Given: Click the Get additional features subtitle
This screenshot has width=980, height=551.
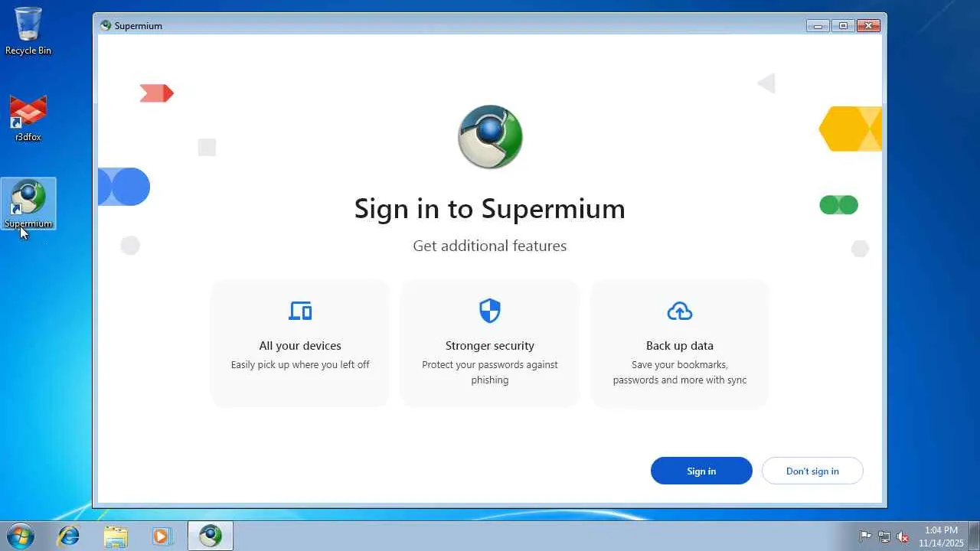Looking at the screenshot, I should (x=490, y=246).
